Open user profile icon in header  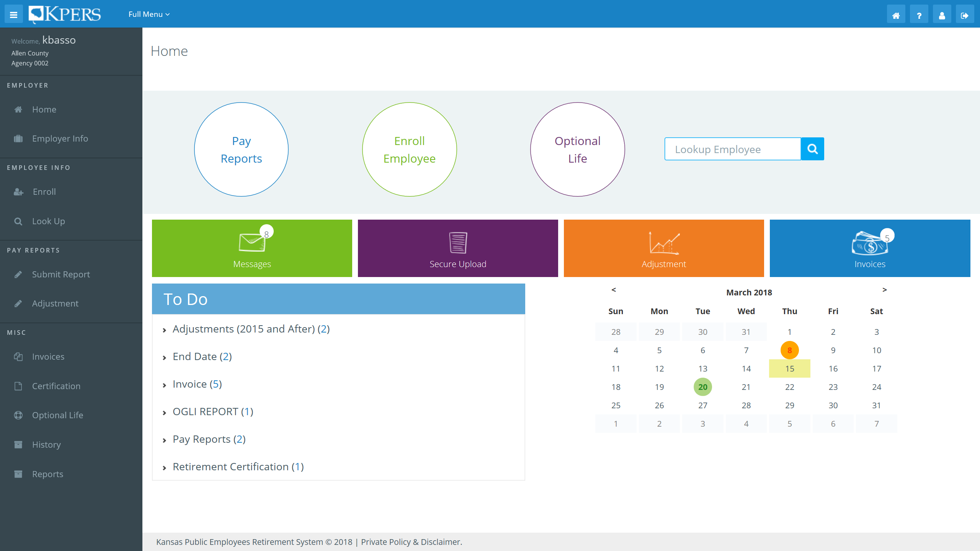click(942, 15)
